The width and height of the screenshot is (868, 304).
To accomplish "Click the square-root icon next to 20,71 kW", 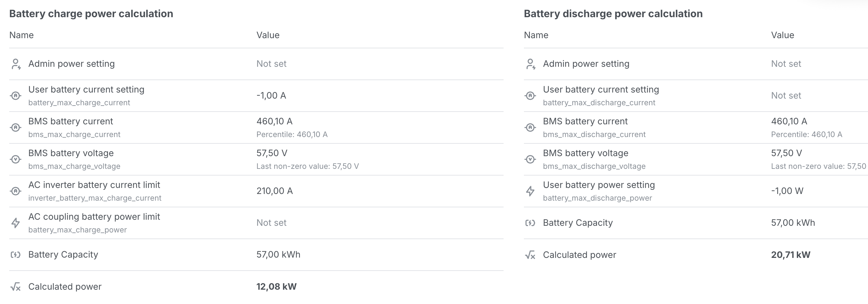I will click(x=530, y=255).
